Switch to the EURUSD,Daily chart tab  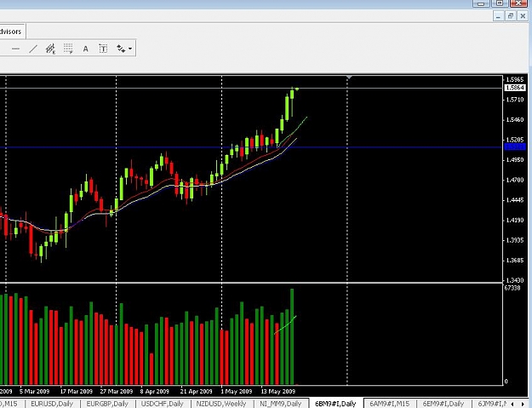(x=52, y=404)
